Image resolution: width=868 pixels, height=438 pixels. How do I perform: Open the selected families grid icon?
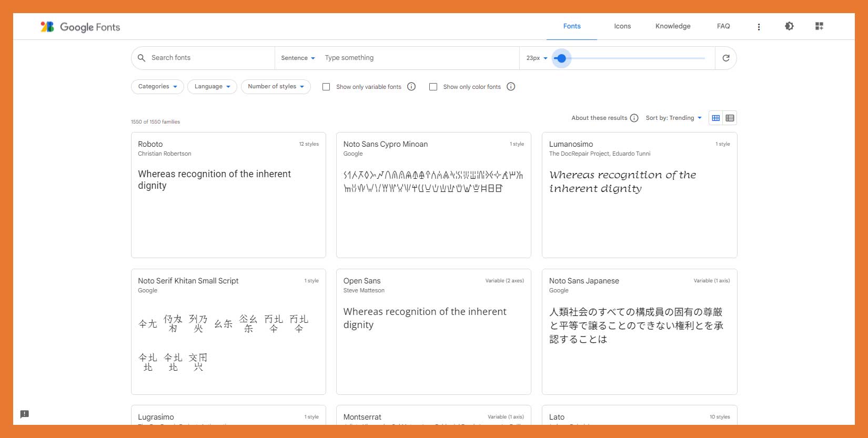[x=819, y=26]
